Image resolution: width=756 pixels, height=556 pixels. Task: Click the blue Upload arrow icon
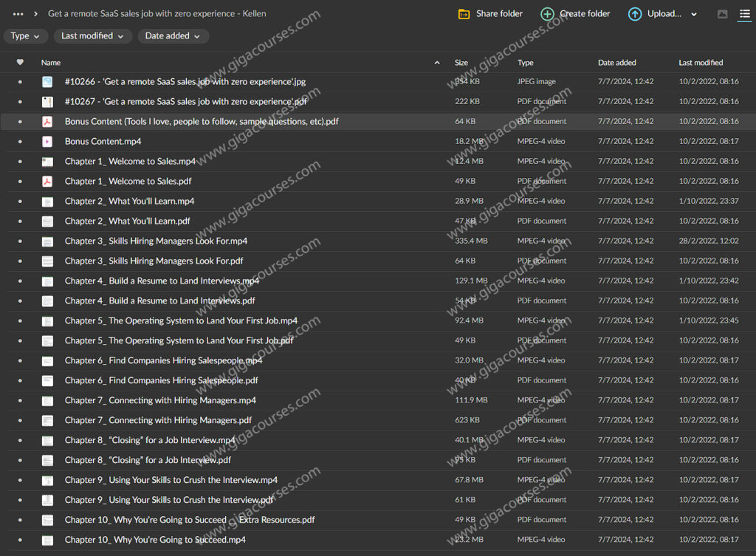[x=634, y=14]
